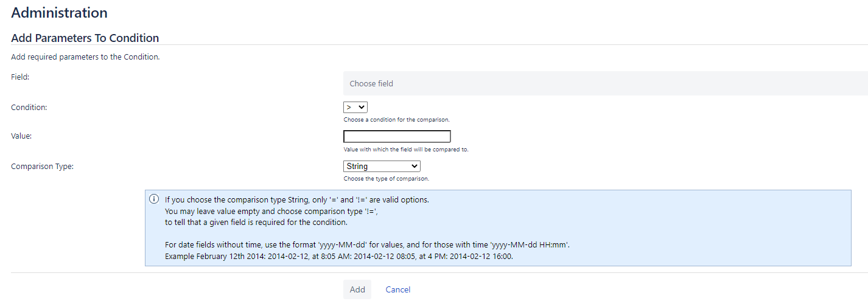Screen dimensions: 868x304
Task: Click the 'Add Parameters To Condition' heading
Action: [x=85, y=38]
